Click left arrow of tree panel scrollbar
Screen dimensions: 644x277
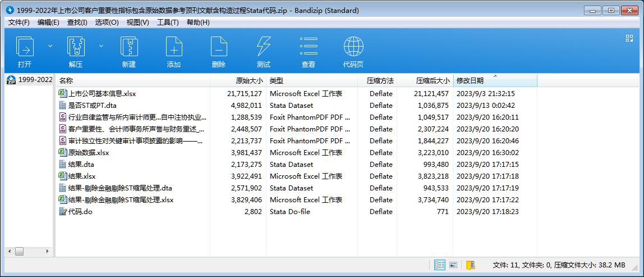pos(8,251)
